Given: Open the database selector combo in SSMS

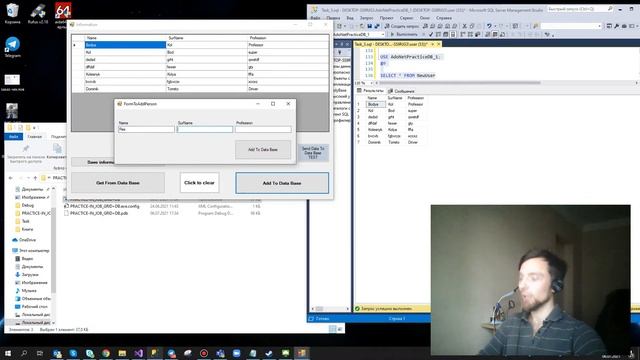Looking at the screenshot, I should click(359, 34).
